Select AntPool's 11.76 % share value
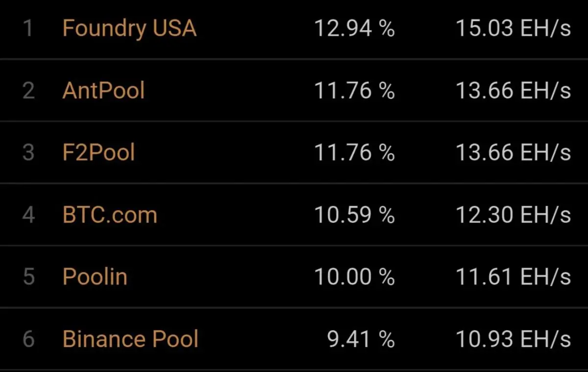 354,91
